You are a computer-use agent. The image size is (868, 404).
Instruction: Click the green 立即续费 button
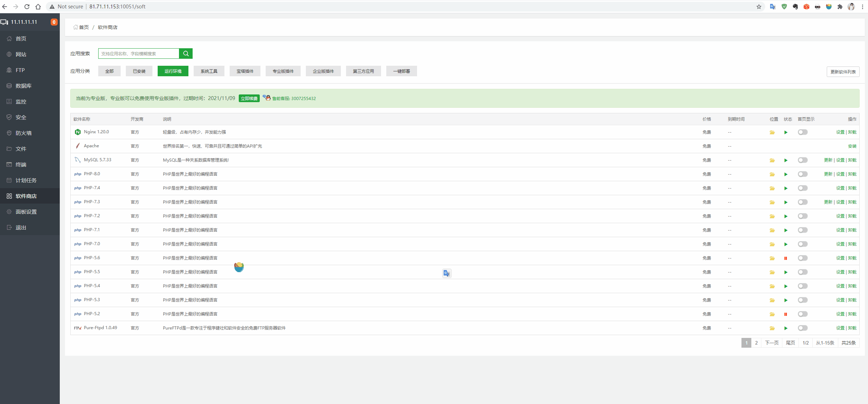249,99
